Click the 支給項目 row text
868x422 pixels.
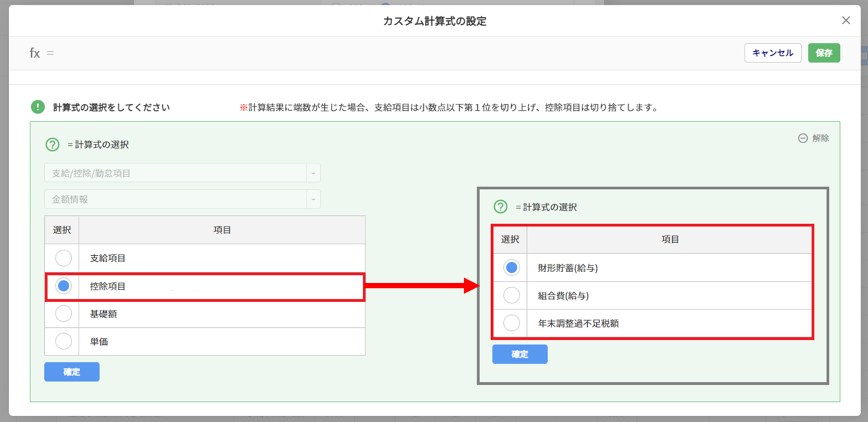(x=108, y=258)
